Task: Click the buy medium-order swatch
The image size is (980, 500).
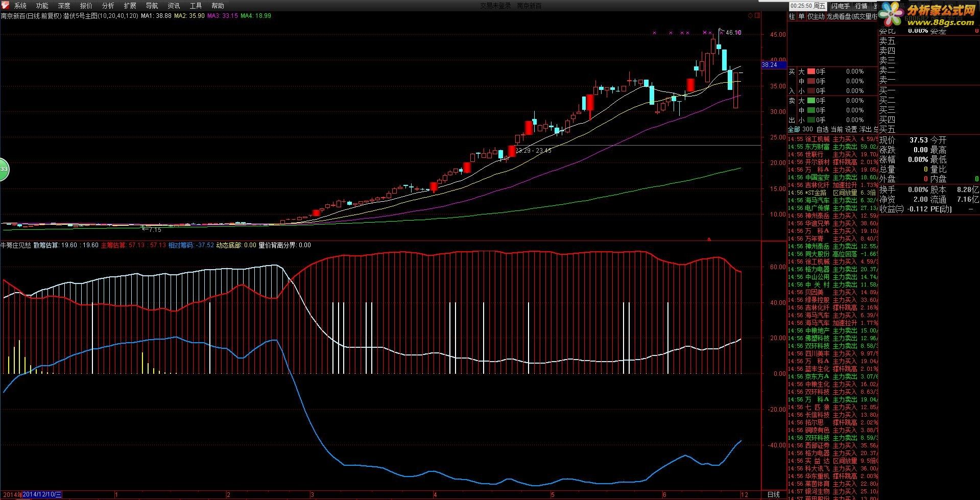Action: [x=811, y=81]
